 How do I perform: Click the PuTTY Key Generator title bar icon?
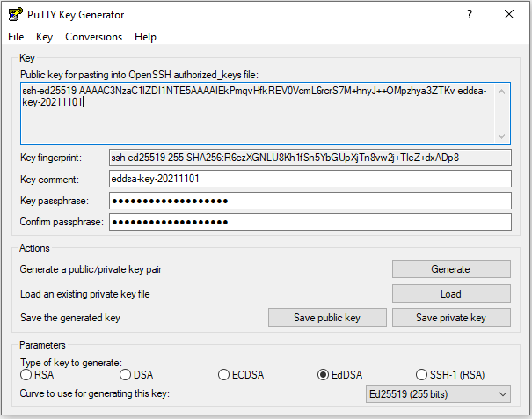click(x=15, y=14)
